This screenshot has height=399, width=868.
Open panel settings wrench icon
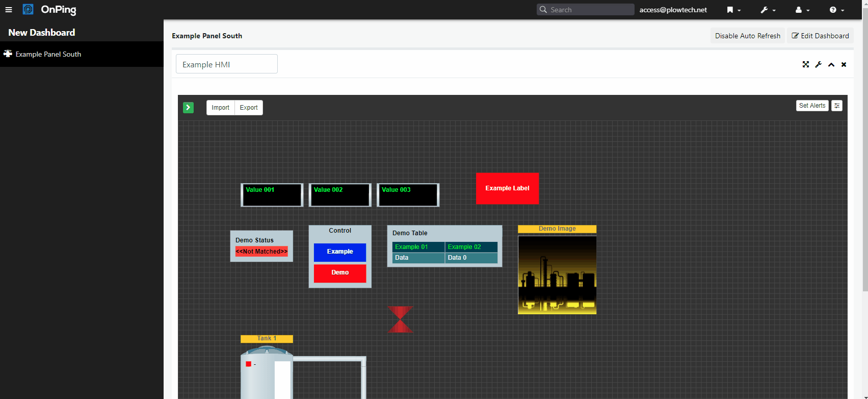(818, 64)
